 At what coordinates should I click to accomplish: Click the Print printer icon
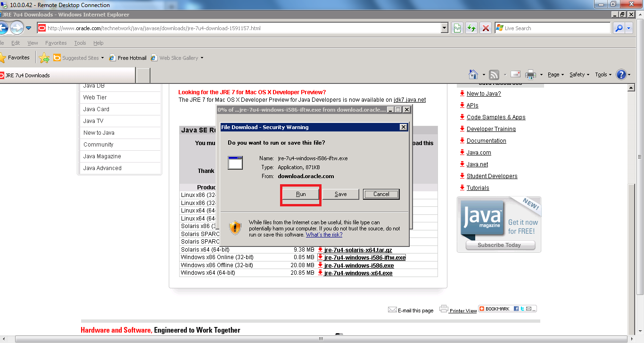click(530, 74)
